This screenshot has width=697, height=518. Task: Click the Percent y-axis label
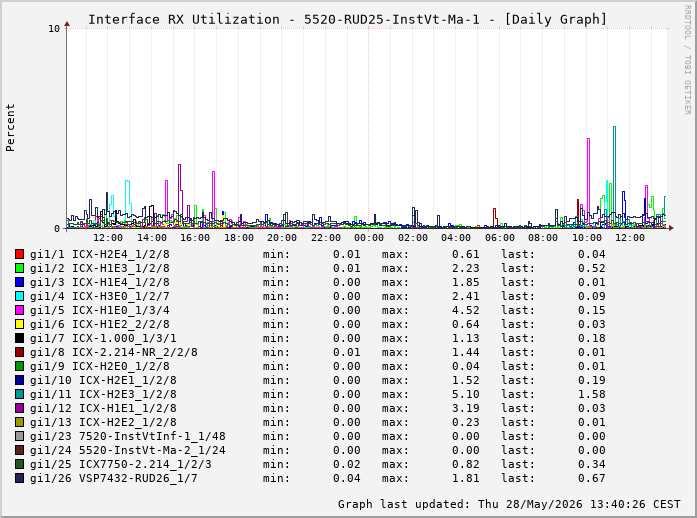point(10,128)
